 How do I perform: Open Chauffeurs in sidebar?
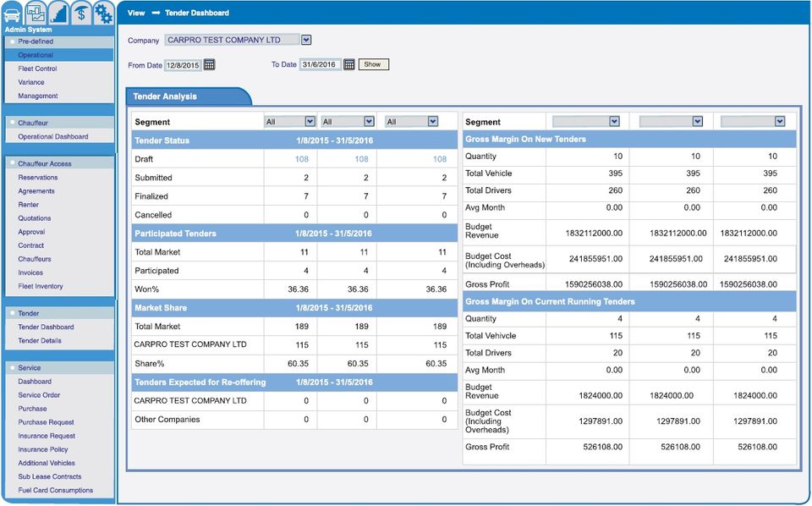click(35, 259)
